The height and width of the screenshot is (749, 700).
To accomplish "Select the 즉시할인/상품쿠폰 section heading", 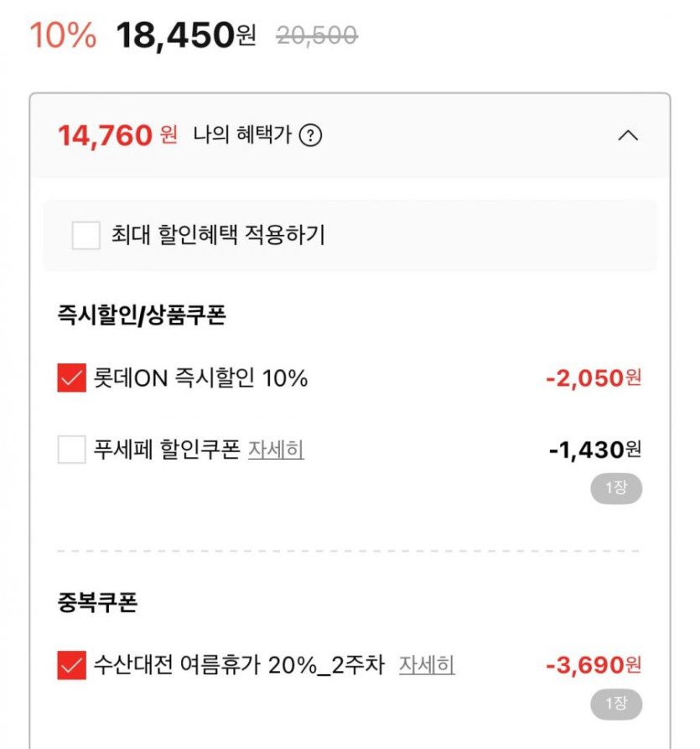I will pos(142,315).
